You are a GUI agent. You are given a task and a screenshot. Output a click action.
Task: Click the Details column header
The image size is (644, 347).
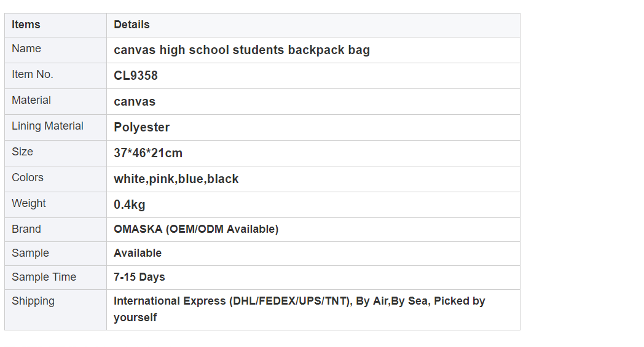pos(132,25)
